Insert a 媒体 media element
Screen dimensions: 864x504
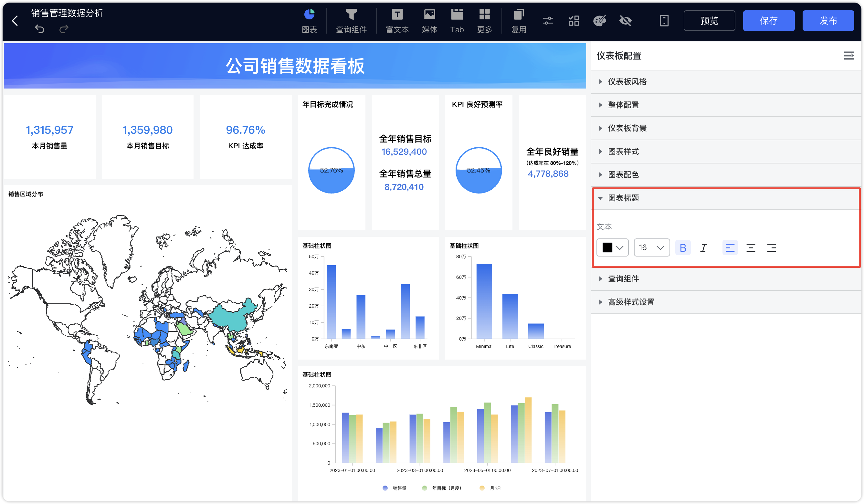tap(429, 21)
